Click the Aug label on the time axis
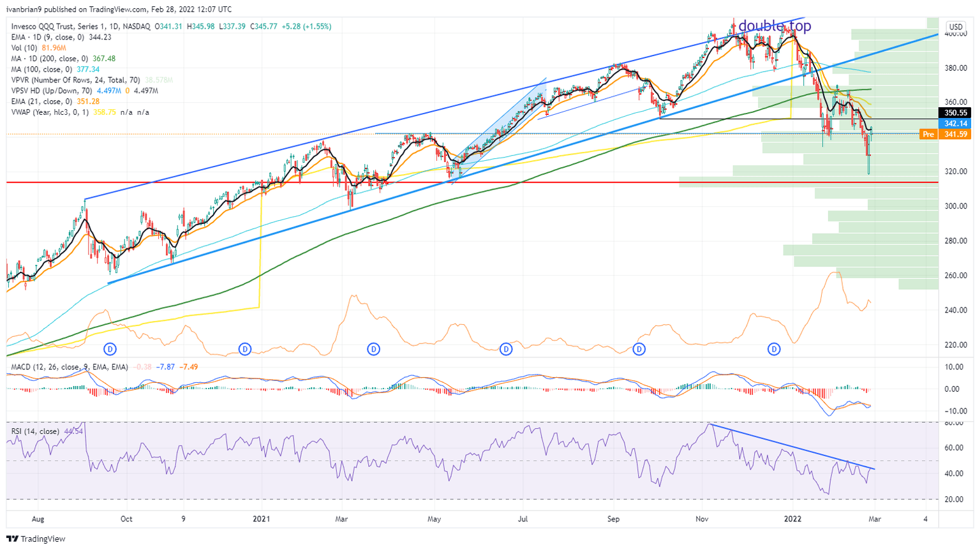 point(38,519)
